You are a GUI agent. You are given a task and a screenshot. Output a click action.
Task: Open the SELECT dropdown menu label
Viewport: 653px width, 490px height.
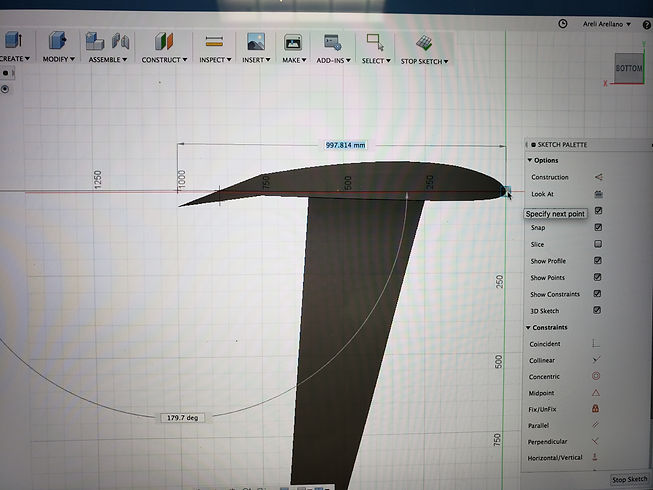376,61
